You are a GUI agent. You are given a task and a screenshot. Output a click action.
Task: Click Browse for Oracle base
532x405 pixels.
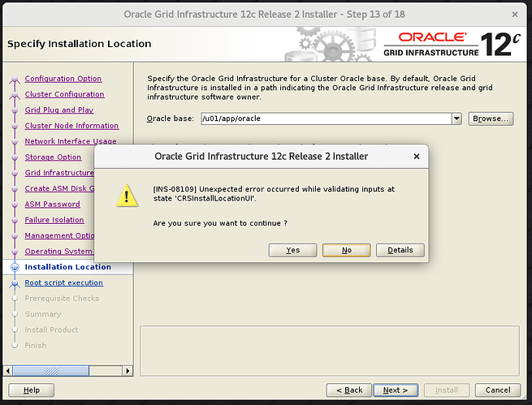pyautogui.click(x=491, y=118)
